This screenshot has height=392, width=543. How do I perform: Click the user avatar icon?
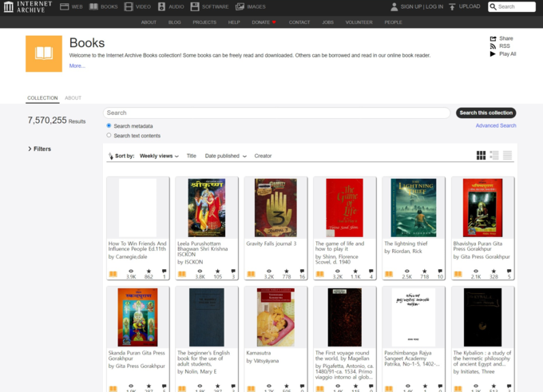pos(394,6)
